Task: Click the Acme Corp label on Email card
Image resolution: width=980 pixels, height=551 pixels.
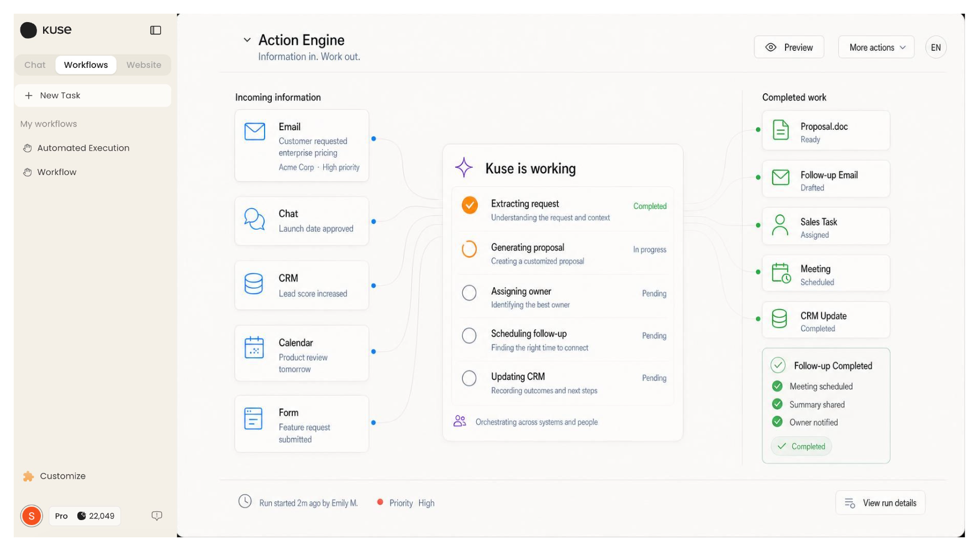Action: (x=296, y=167)
